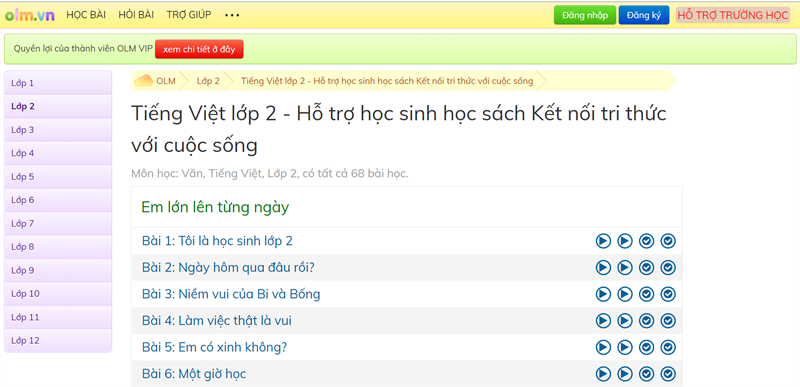Select Lớp 5 in the sidebar
Image resolution: width=800 pixels, height=387 pixels.
click(58, 176)
